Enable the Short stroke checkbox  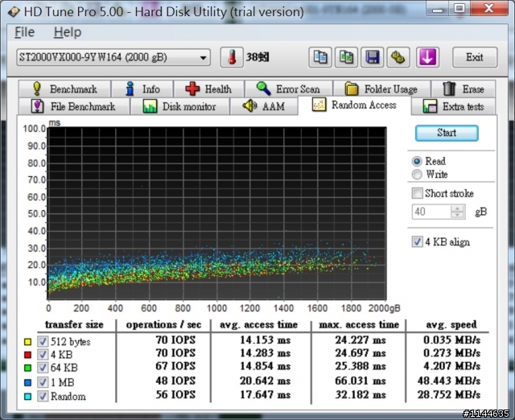click(418, 193)
